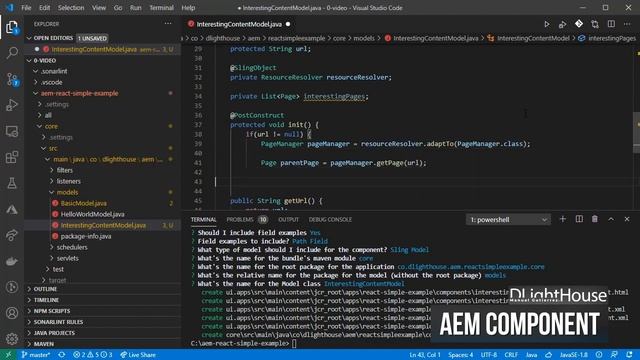The width and height of the screenshot is (640, 360).
Task: Start Live Share from status bar
Action: click(138, 355)
